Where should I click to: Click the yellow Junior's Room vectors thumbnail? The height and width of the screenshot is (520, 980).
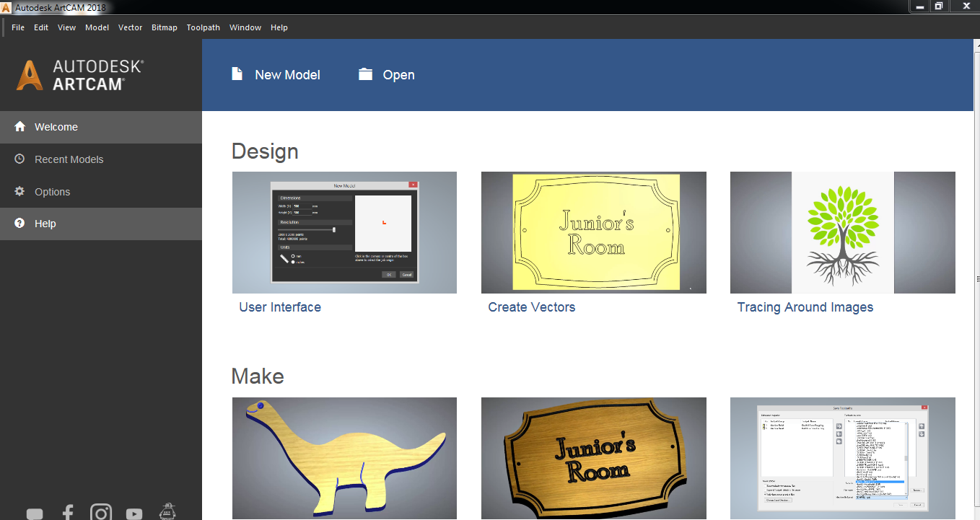pyautogui.click(x=594, y=232)
